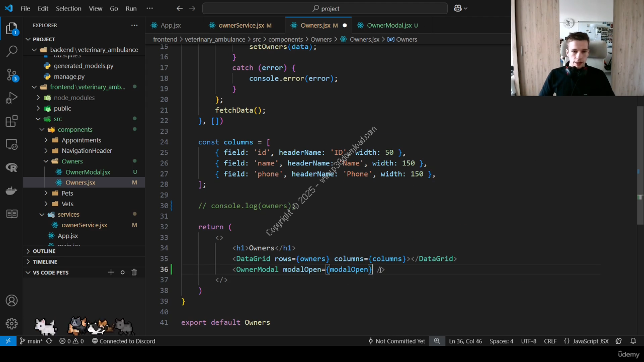The width and height of the screenshot is (644, 362).
Task: Change file encoding via UTF-8
Action: (529, 341)
